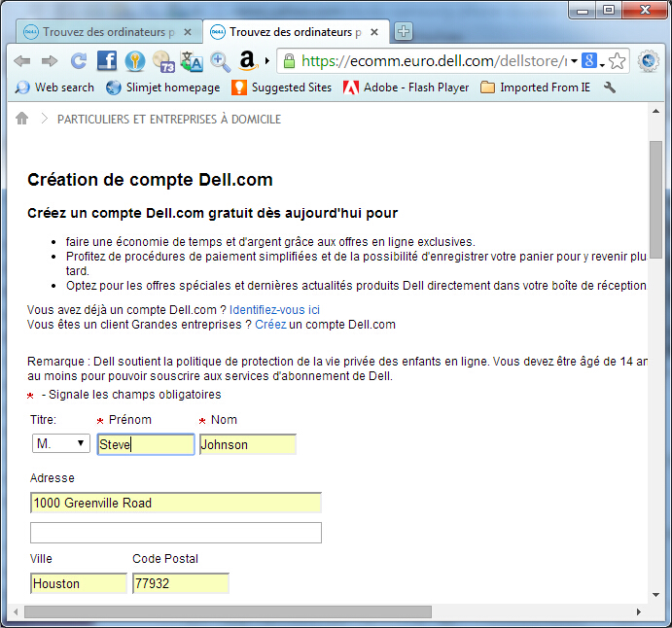Click the Signale les champs obligatoires note

(134, 394)
